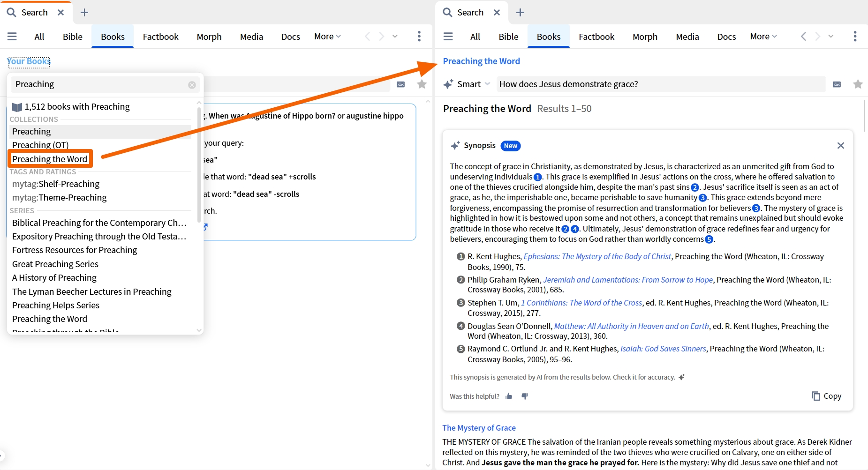
Task: Click footnote marker 5 in synopsis
Action: [x=709, y=239]
